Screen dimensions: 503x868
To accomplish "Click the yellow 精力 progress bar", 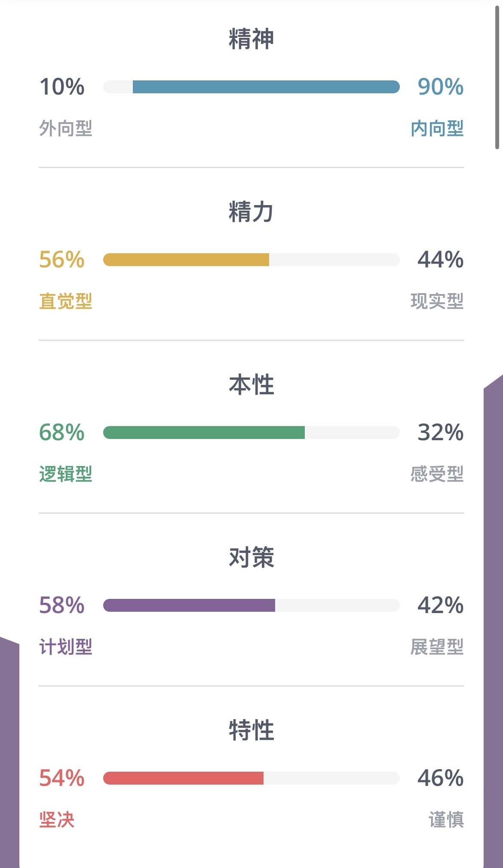I will tap(252, 260).
